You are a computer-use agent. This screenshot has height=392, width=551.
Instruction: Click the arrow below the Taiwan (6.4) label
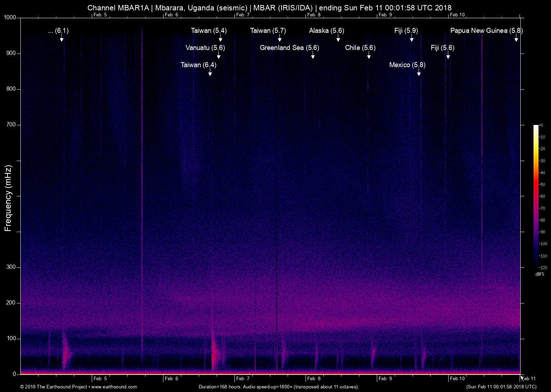coord(210,73)
